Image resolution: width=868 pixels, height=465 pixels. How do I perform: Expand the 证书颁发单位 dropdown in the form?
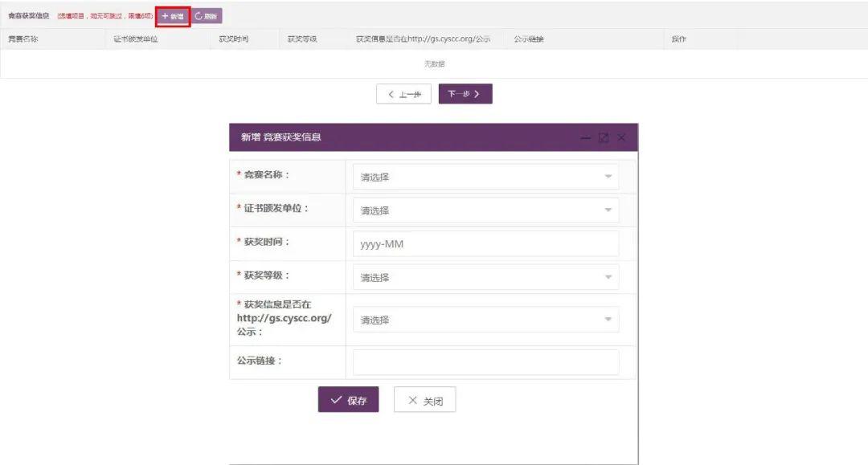(x=485, y=210)
